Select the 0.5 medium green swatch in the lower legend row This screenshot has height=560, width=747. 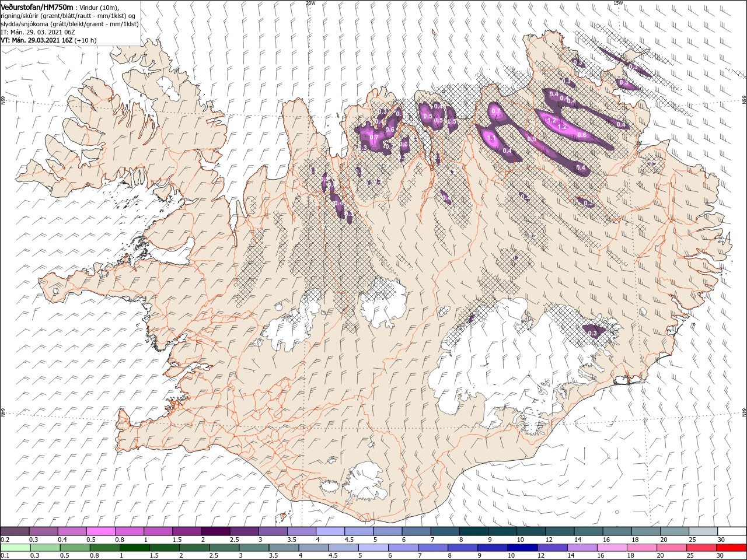[x=75, y=548]
